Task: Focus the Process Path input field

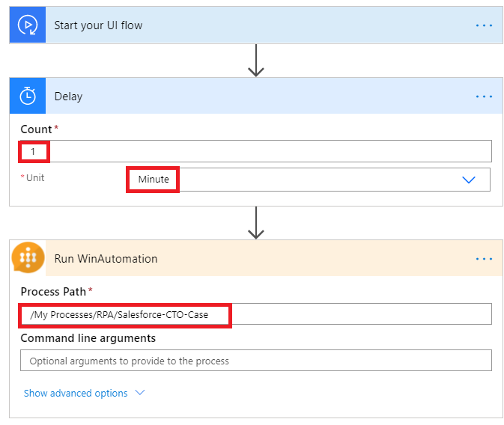Action: point(337,314)
